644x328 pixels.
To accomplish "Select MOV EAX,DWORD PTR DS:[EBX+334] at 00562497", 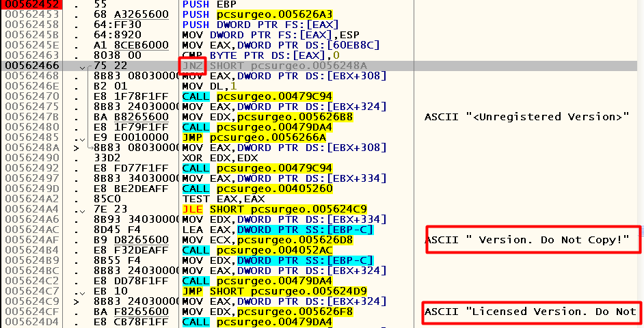I will coord(284,178).
